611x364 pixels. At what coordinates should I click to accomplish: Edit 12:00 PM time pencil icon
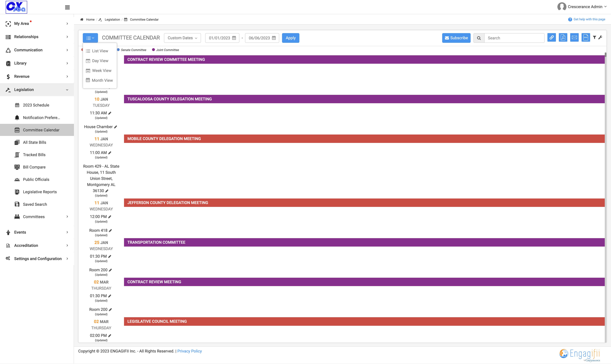click(110, 217)
